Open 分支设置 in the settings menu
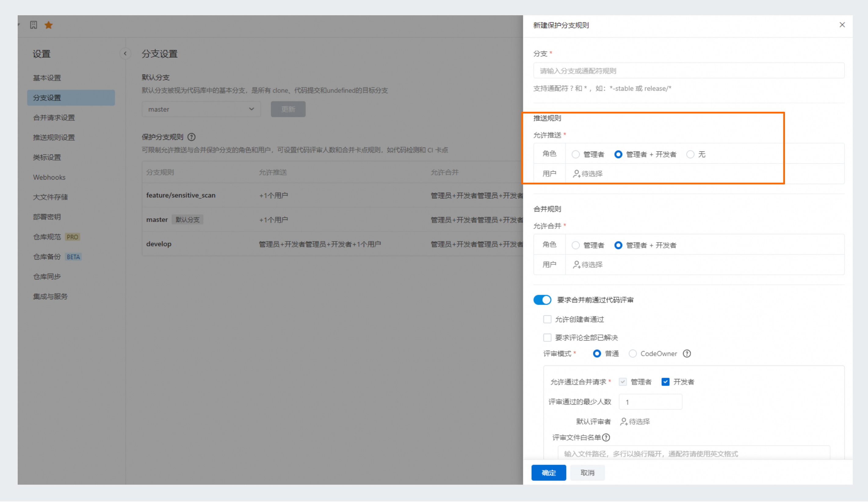 [x=71, y=98]
